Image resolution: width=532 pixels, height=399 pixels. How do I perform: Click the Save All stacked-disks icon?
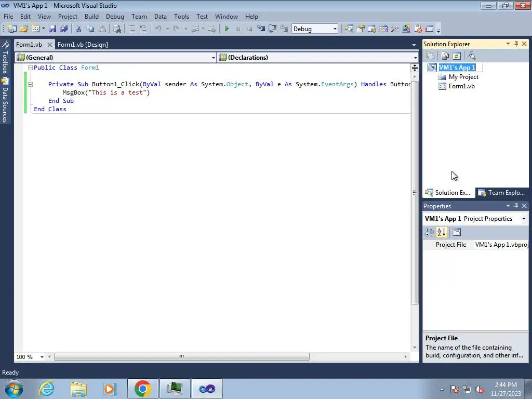(x=64, y=29)
